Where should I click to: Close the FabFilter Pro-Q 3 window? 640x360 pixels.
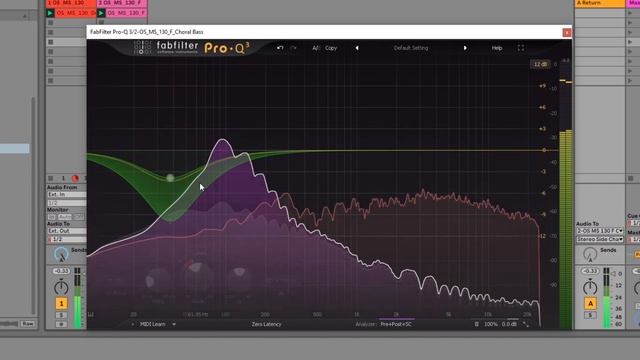click(x=567, y=33)
